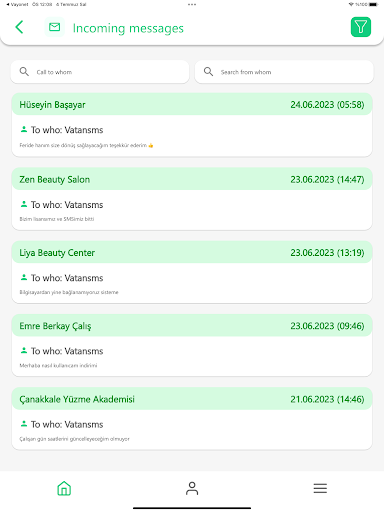Open the filter funnel button
The image size is (384, 512).
[x=361, y=27]
